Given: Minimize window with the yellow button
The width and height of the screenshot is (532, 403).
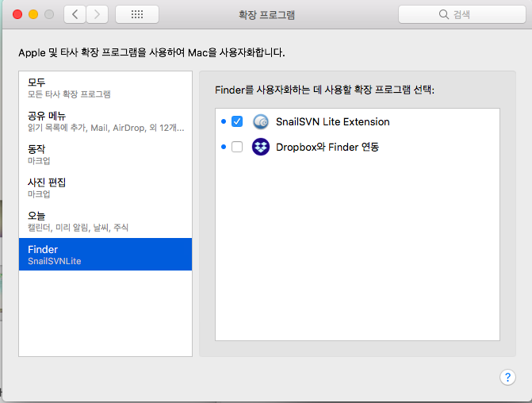Looking at the screenshot, I should click(x=33, y=14).
